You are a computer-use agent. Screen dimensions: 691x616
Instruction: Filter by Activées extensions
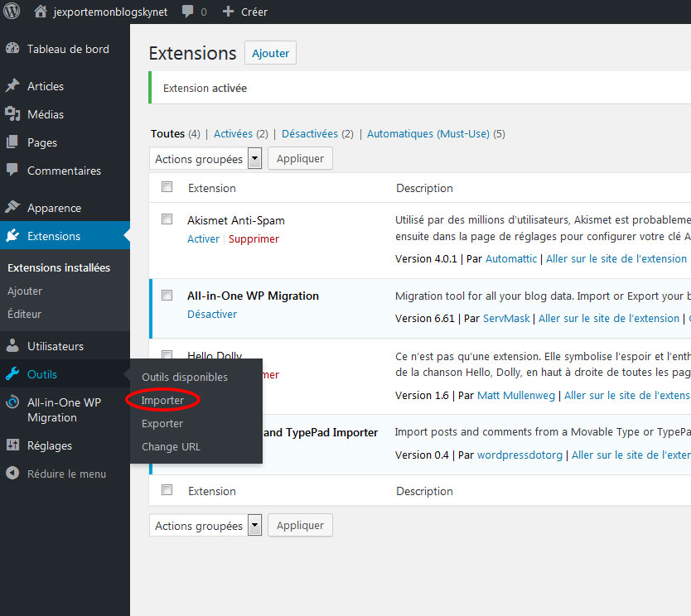coord(233,134)
